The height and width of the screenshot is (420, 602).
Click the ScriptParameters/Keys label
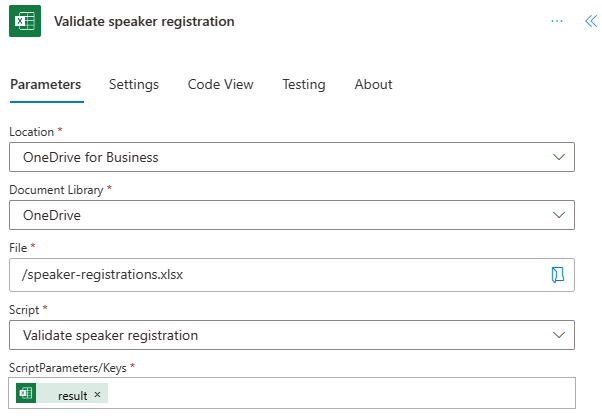coord(68,368)
